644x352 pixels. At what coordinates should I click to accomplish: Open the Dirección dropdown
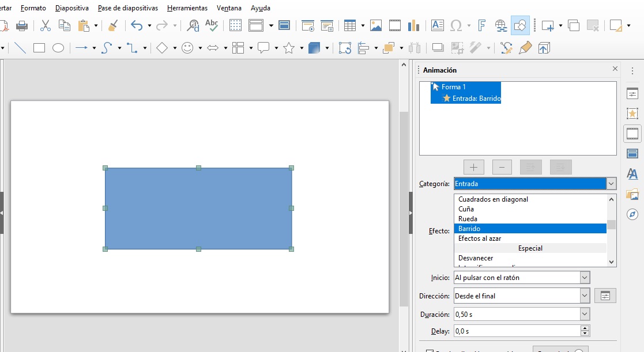585,296
